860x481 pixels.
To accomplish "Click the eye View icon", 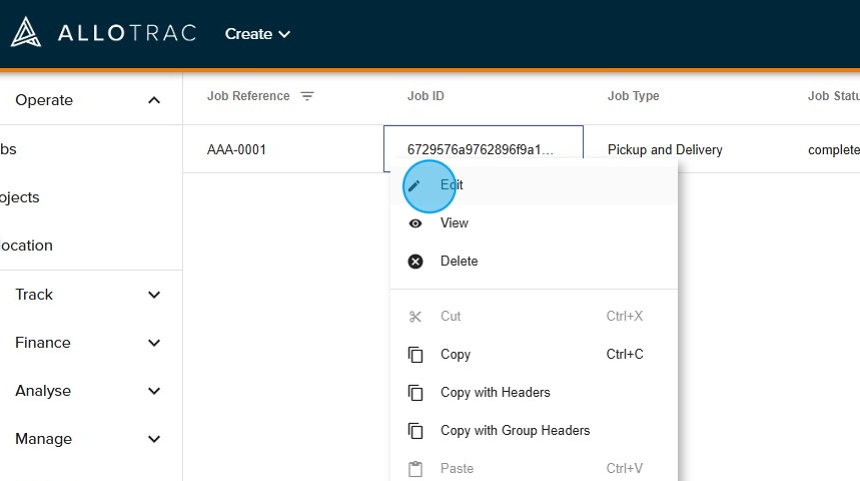I will (415, 223).
